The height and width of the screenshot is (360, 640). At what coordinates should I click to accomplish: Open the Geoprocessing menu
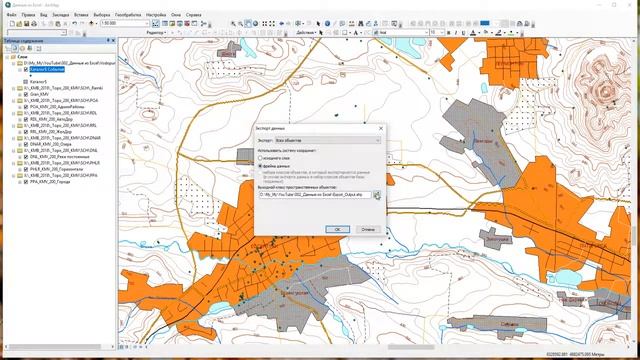click(x=128, y=15)
